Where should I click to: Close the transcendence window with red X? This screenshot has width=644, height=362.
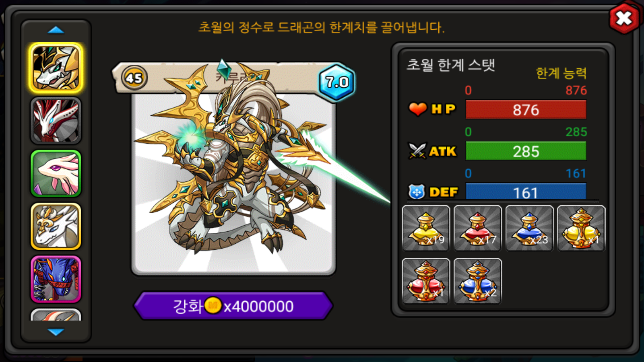(624, 18)
